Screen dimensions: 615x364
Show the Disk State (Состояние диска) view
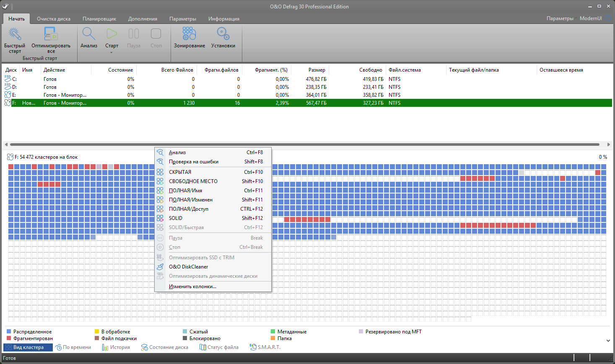click(165, 347)
